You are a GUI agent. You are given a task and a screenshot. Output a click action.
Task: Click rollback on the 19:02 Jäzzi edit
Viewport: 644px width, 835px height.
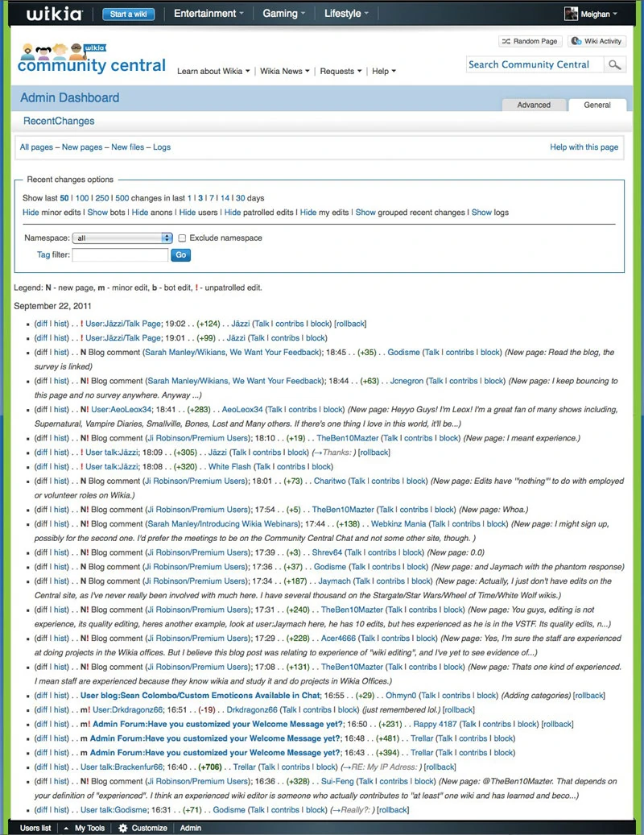click(x=350, y=324)
